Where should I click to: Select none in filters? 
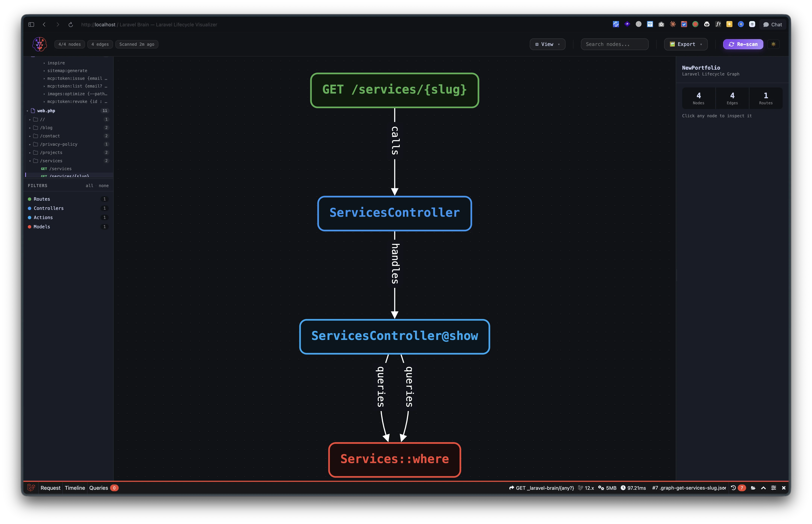(x=104, y=185)
